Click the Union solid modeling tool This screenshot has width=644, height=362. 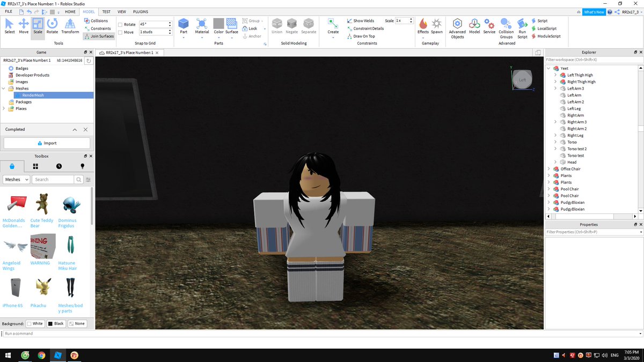(277, 26)
